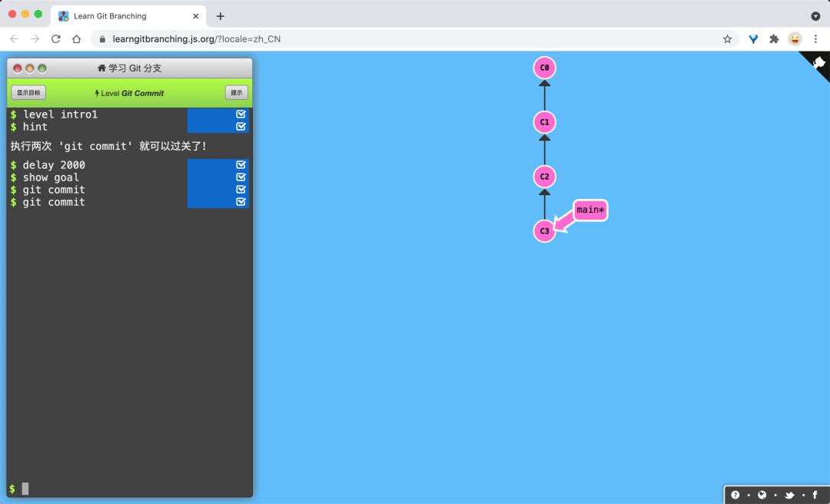The width and height of the screenshot is (830, 504).
Task: Select the Learn Git Branching tab
Action: pos(128,16)
